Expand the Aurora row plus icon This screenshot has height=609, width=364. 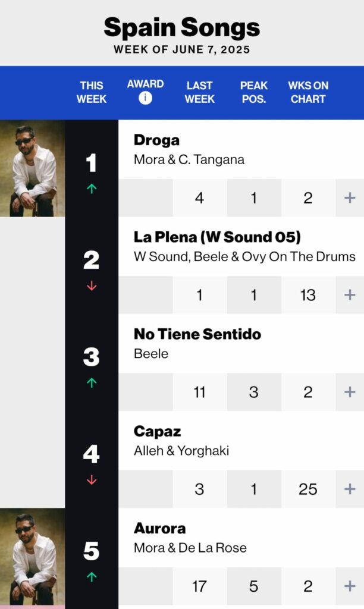pos(350,586)
